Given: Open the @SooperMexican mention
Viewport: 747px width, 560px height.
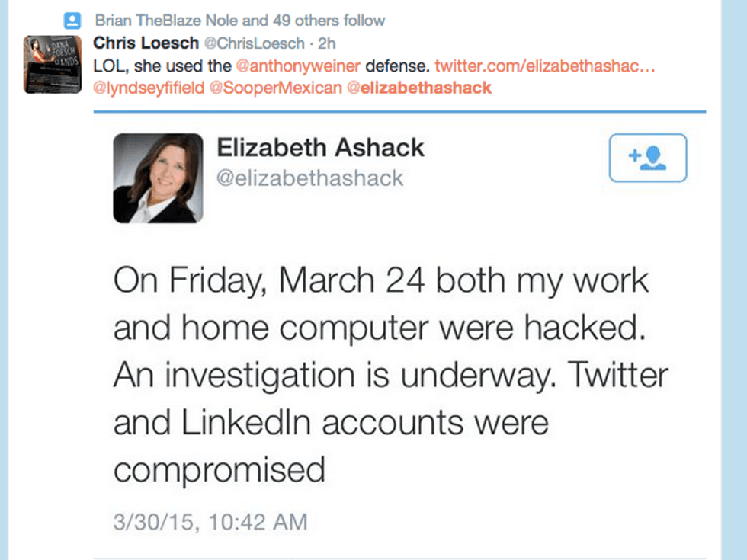Looking at the screenshot, I should click(276, 88).
